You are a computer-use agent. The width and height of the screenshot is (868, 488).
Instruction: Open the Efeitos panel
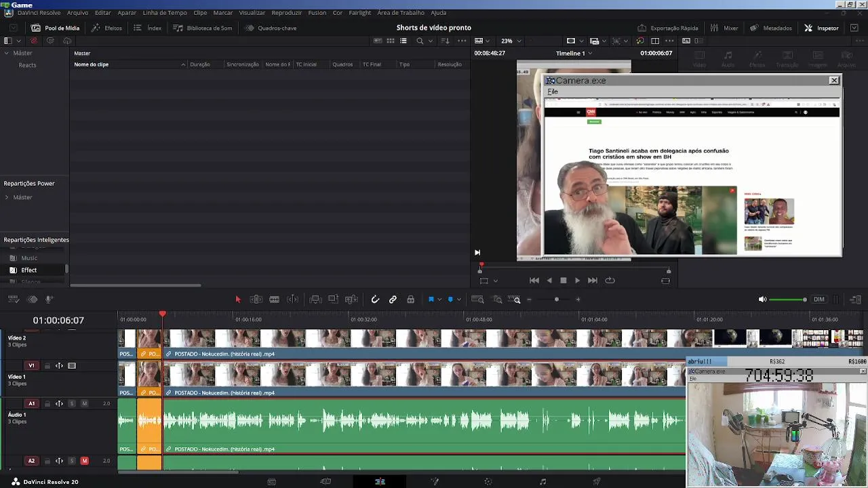tap(106, 28)
